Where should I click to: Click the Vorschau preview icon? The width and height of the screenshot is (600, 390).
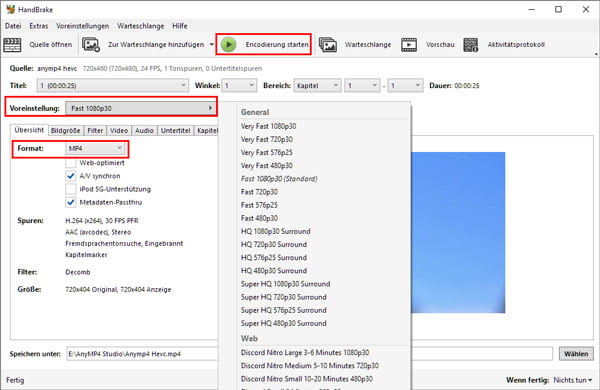[409, 45]
